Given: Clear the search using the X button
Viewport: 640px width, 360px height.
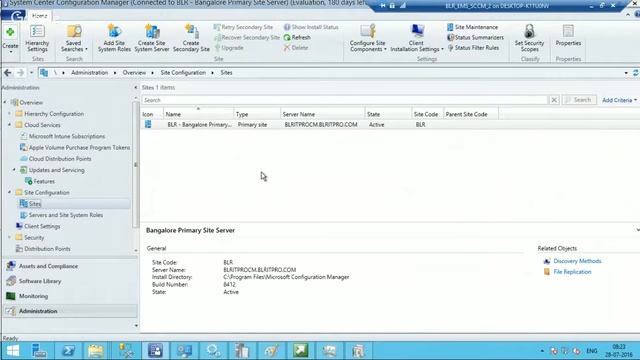Looking at the screenshot, I should (554, 100).
